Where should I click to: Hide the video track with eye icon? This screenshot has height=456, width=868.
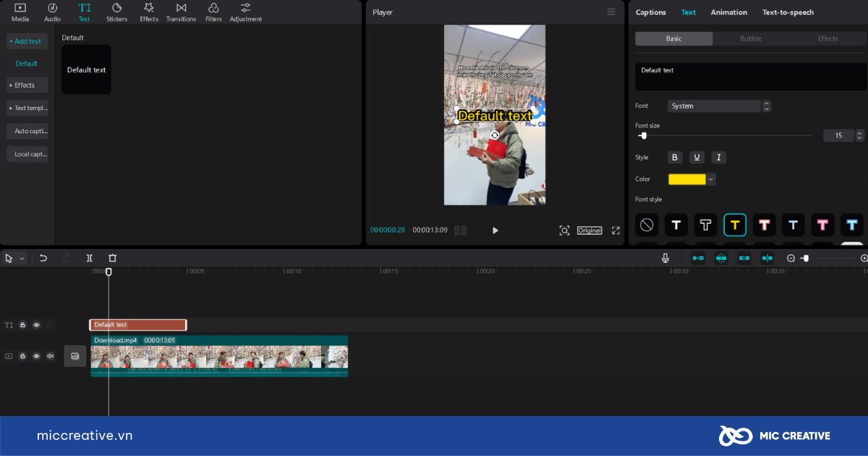36,356
